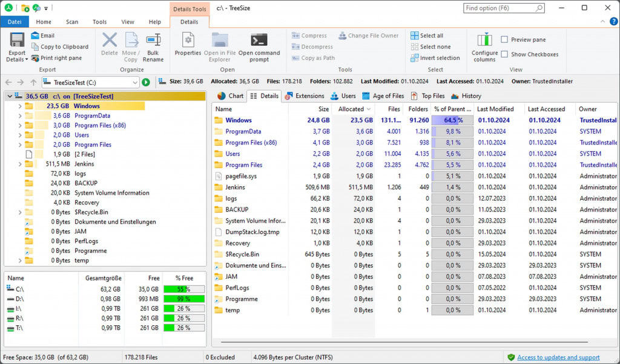Click Select all button
This screenshot has height=364, width=620.
(x=426, y=36)
